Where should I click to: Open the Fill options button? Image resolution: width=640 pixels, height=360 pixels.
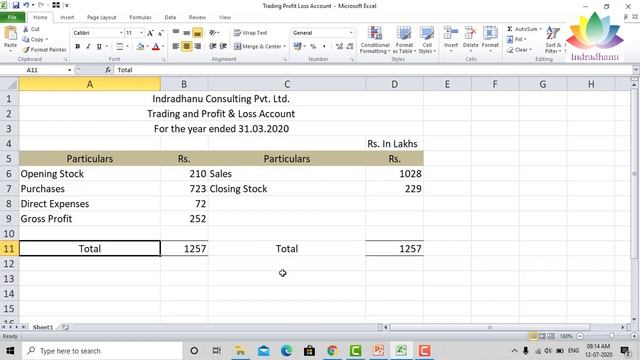tap(516, 40)
